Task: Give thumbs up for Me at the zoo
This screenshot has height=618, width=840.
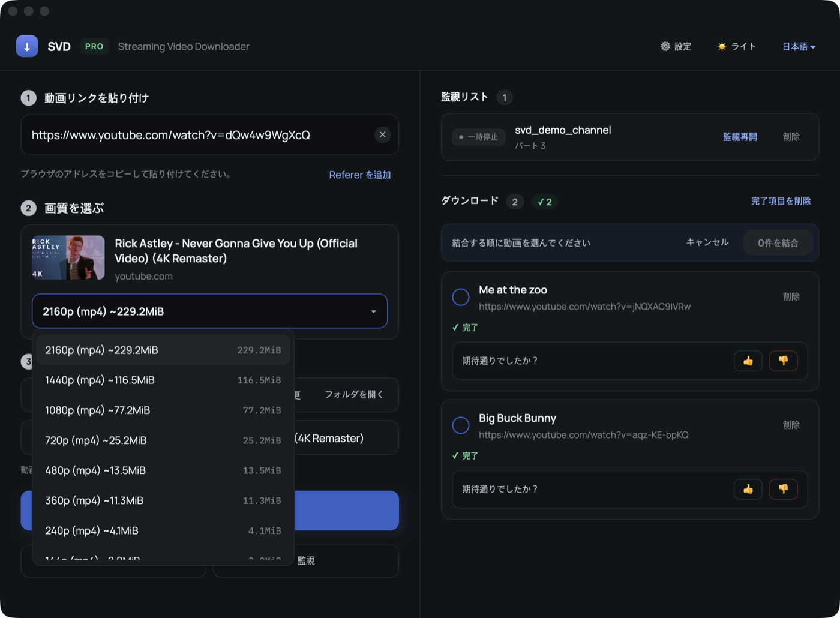Action: pyautogui.click(x=748, y=361)
